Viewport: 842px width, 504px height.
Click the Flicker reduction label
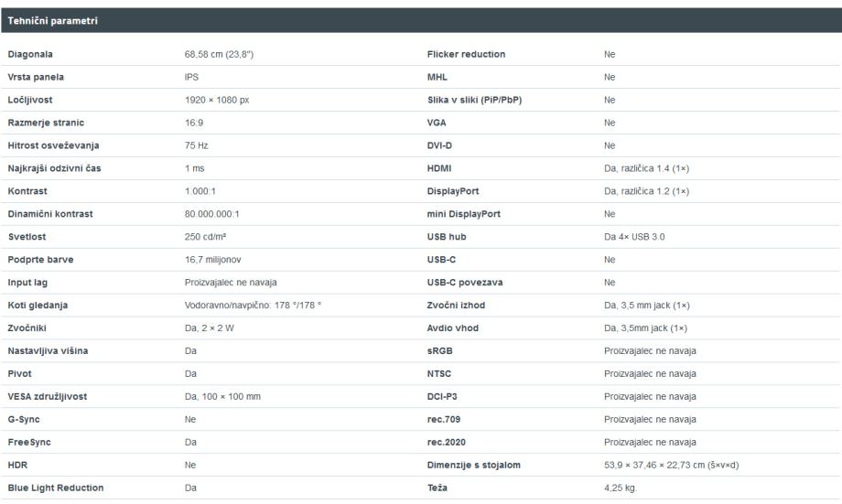point(466,54)
